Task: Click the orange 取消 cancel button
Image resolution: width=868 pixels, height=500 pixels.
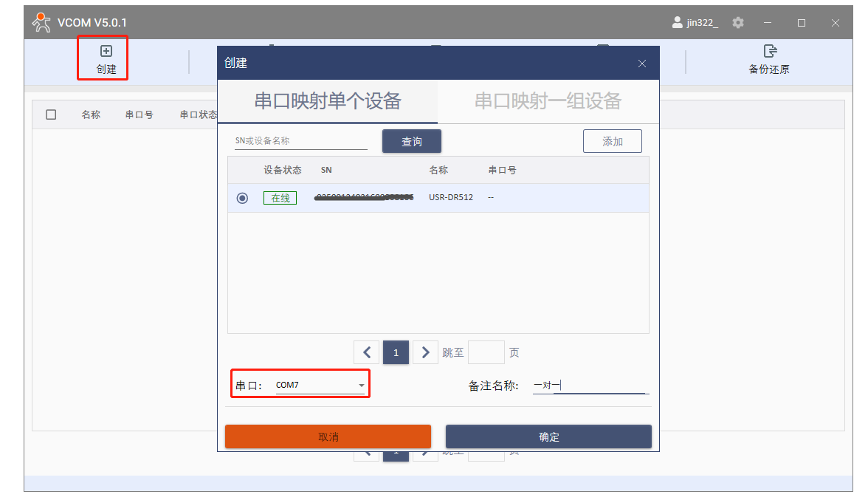Action: click(x=328, y=436)
